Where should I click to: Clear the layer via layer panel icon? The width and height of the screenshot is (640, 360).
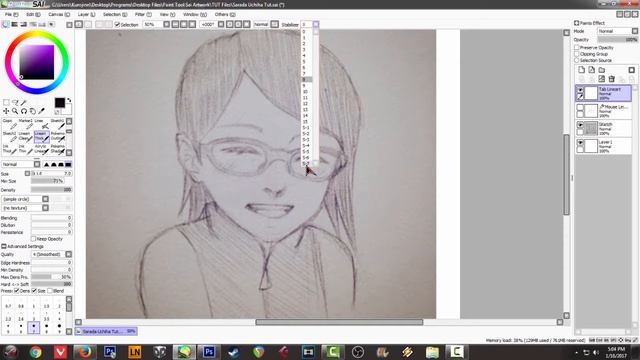click(x=602, y=79)
